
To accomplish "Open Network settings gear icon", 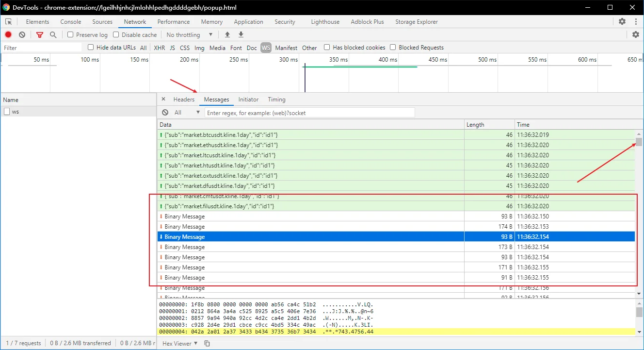I will (x=636, y=34).
